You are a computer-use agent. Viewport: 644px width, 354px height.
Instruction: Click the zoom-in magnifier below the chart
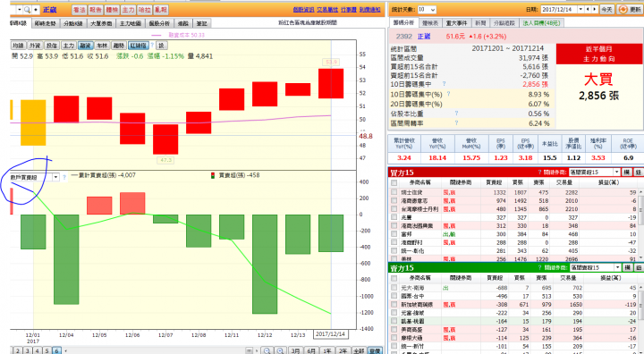[280, 350]
